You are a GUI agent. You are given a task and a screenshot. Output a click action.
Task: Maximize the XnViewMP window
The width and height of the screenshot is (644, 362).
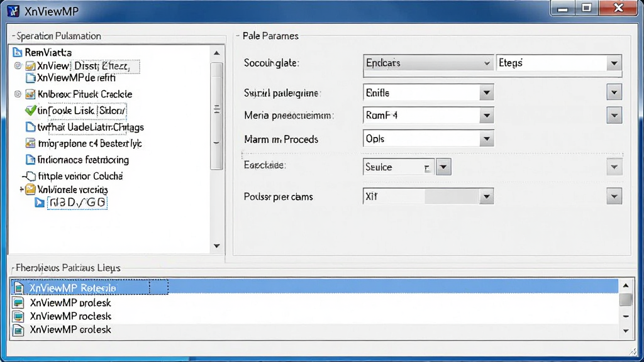tap(587, 8)
